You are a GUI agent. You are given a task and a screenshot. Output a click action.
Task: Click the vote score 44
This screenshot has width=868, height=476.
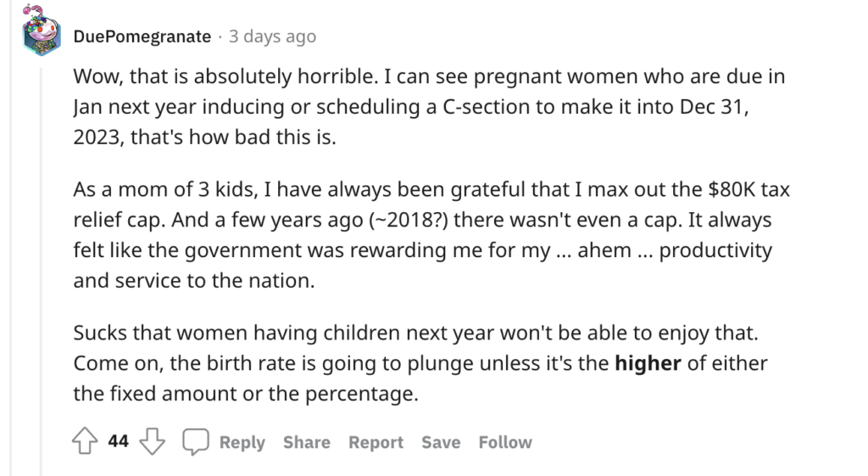118,441
